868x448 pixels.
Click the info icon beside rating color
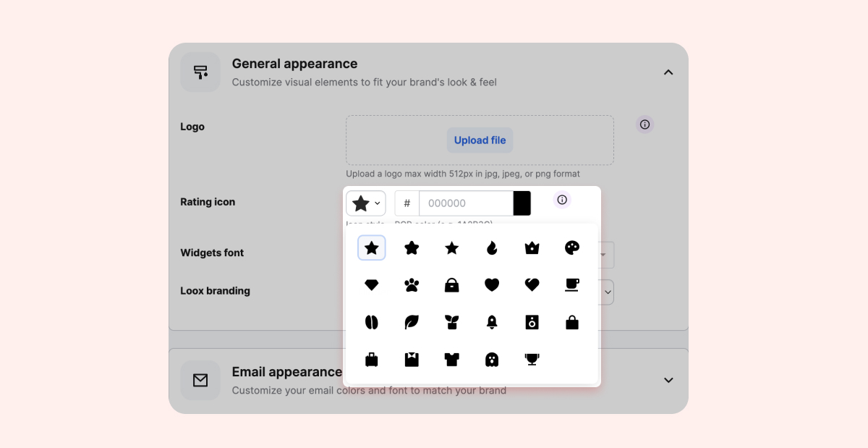(x=562, y=200)
